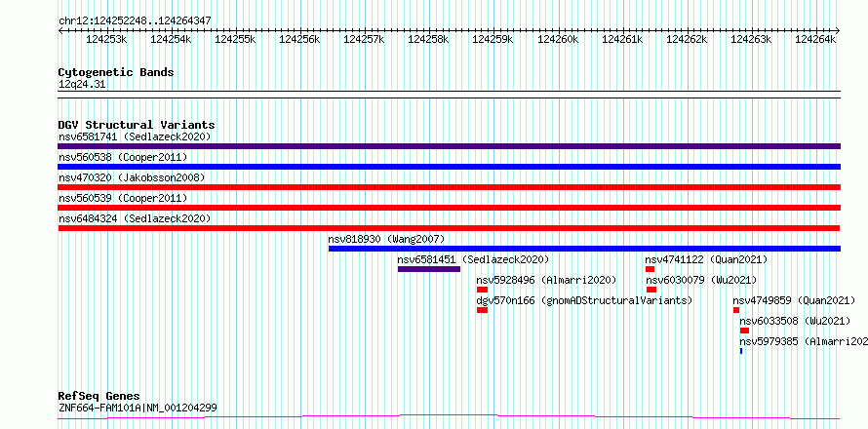Click the nsv560539 (Cooper2011) label
This screenshot has height=429, width=868.
tap(123, 198)
